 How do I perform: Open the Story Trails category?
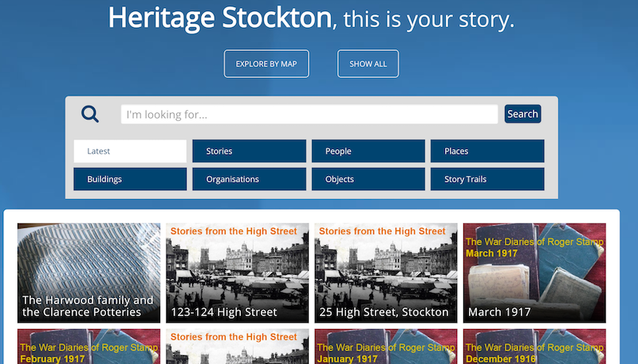[x=487, y=179]
